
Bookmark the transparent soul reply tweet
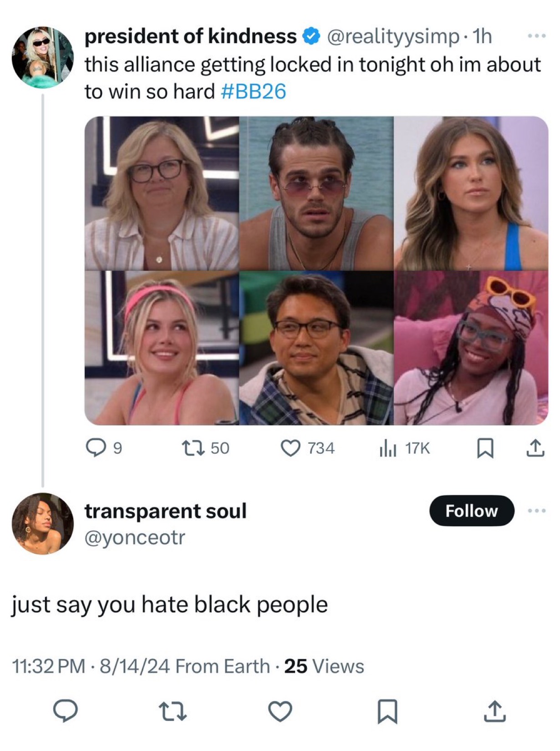(x=387, y=711)
